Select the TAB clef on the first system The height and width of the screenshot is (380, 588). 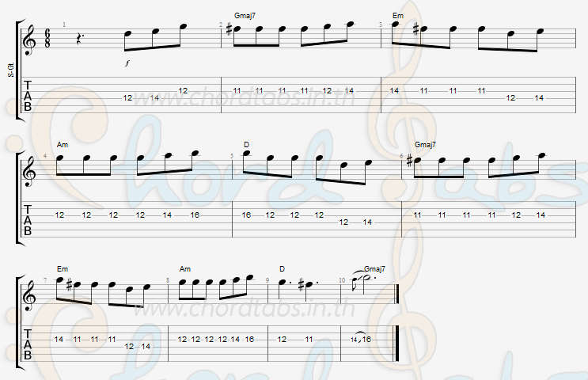28,96
